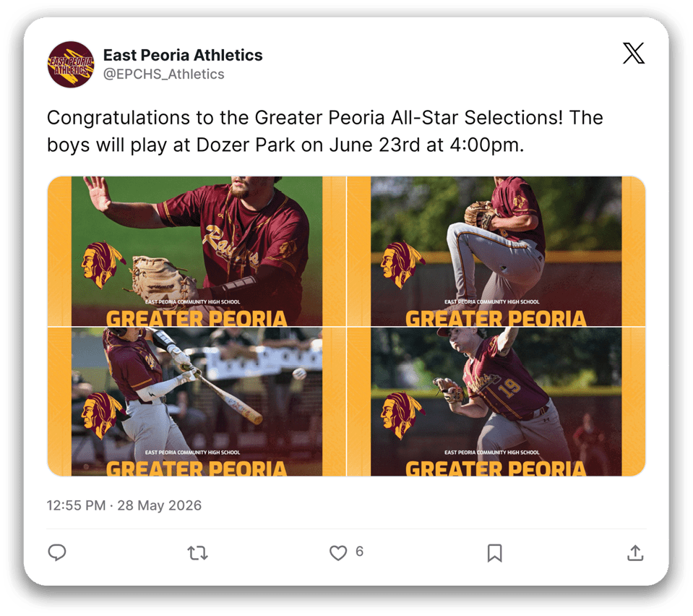Viewport: 693px width, 616px height.
Task: Open the @EPCHS_Athletics handle link
Action: 164,74
